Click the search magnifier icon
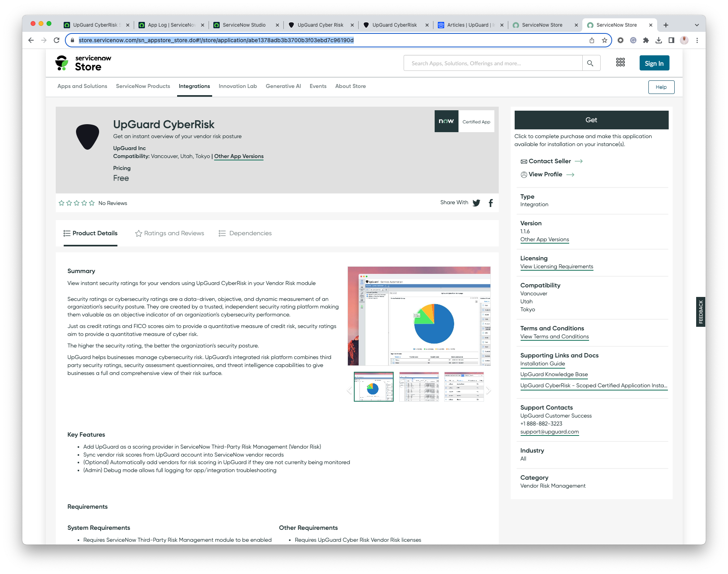 [x=591, y=63]
